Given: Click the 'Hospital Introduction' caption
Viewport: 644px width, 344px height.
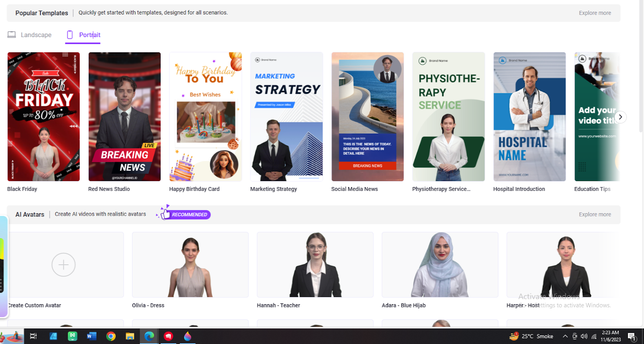Looking at the screenshot, I should coord(519,189).
